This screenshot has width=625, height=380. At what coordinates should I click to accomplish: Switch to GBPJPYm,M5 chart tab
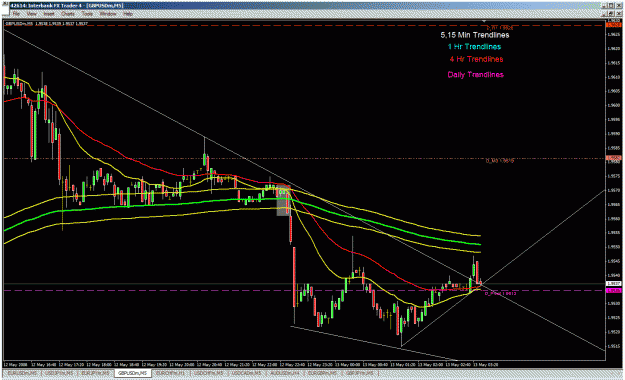[x=359, y=373]
